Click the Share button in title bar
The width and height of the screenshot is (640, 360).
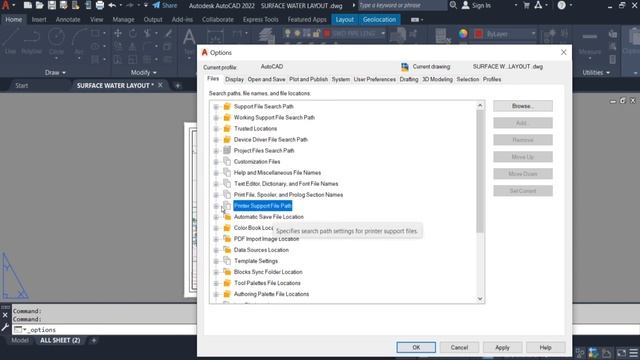click(165, 5)
